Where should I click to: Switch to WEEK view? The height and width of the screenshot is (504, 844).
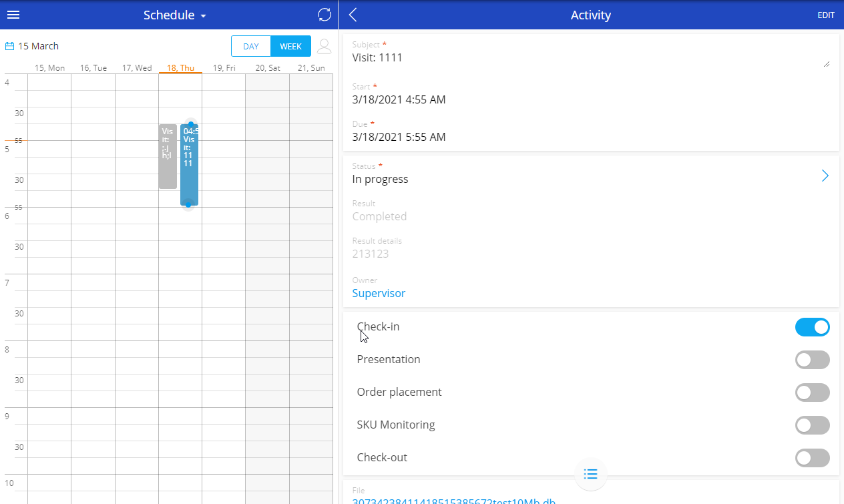tap(290, 46)
